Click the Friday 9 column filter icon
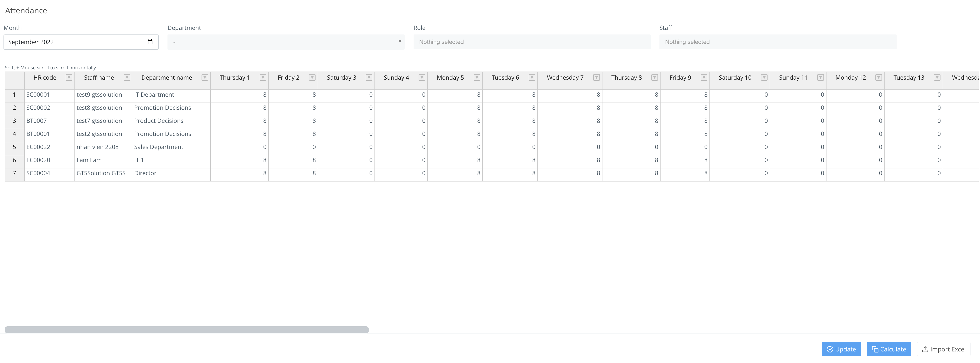Viewport: 980px width, 363px height. [704, 77]
